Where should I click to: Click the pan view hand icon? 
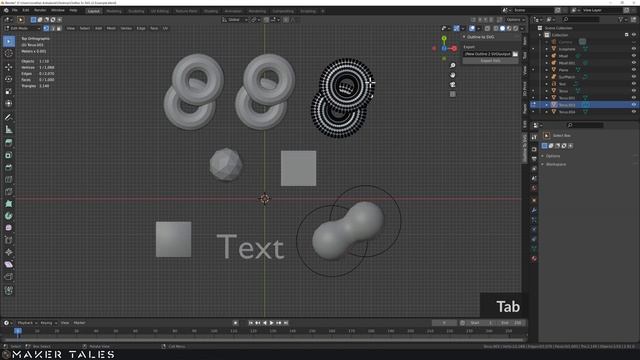pos(453,75)
